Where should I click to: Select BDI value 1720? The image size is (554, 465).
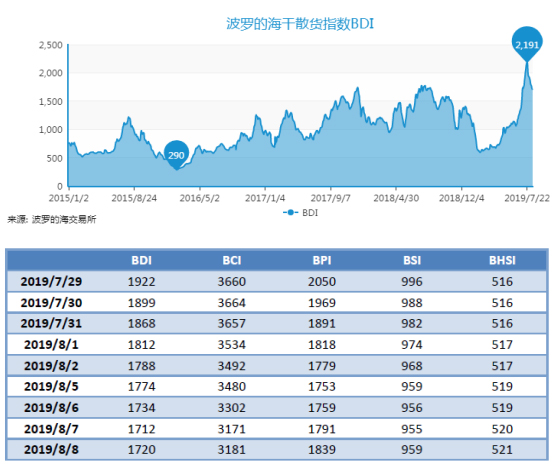pyautogui.click(x=141, y=449)
